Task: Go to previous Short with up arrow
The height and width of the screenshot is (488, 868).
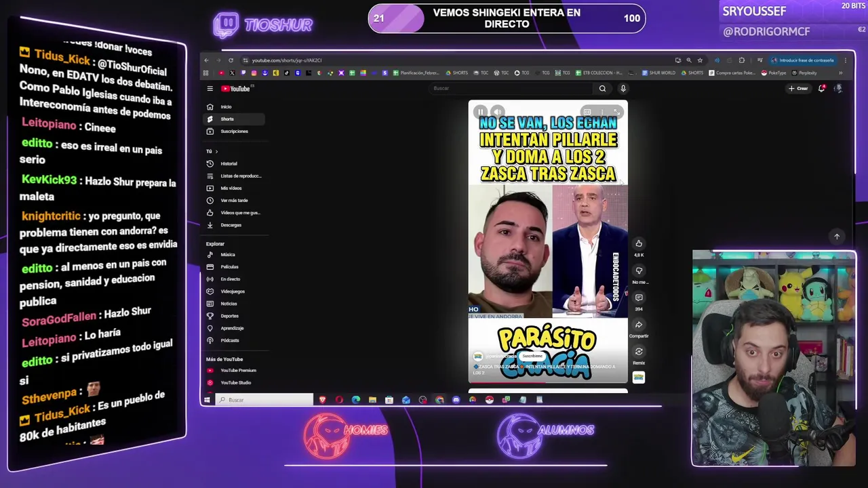Action: coord(837,237)
